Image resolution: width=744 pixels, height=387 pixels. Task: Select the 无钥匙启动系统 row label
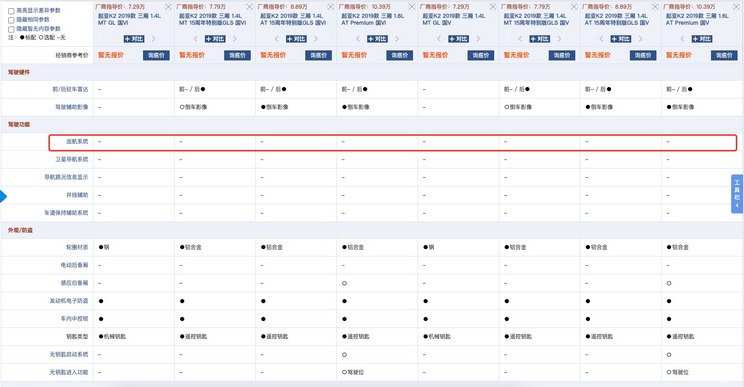click(69, 354)
